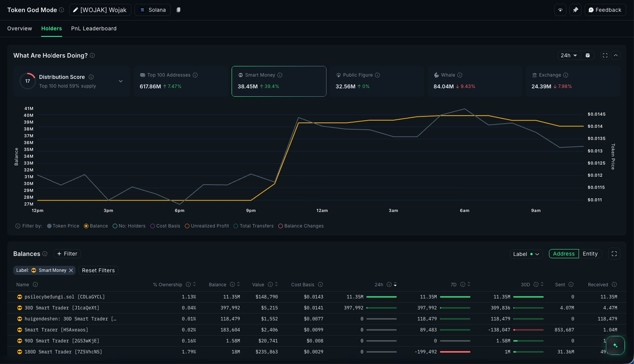Open the calendar icon next to 24h
This screenshot has width=634, height=364.
(x=588, y=55)
